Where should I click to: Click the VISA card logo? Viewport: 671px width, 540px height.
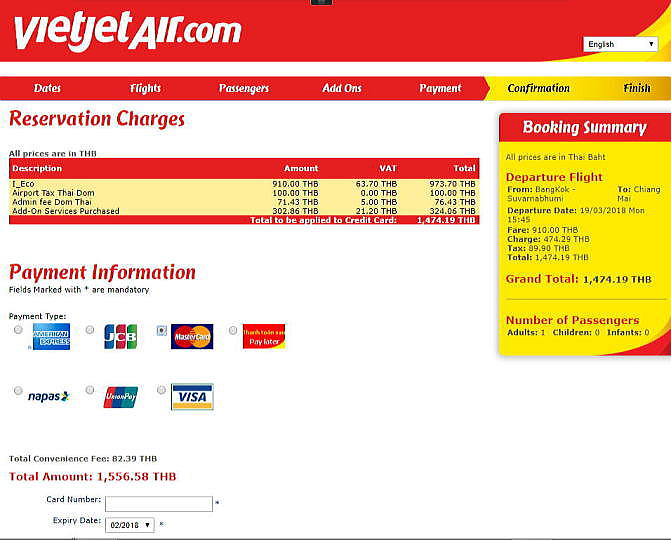192,397
